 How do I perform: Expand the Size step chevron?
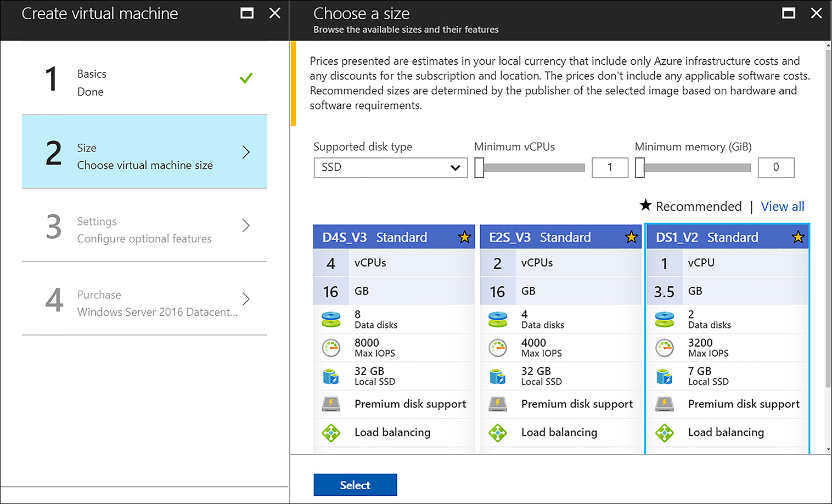point(246,152)
